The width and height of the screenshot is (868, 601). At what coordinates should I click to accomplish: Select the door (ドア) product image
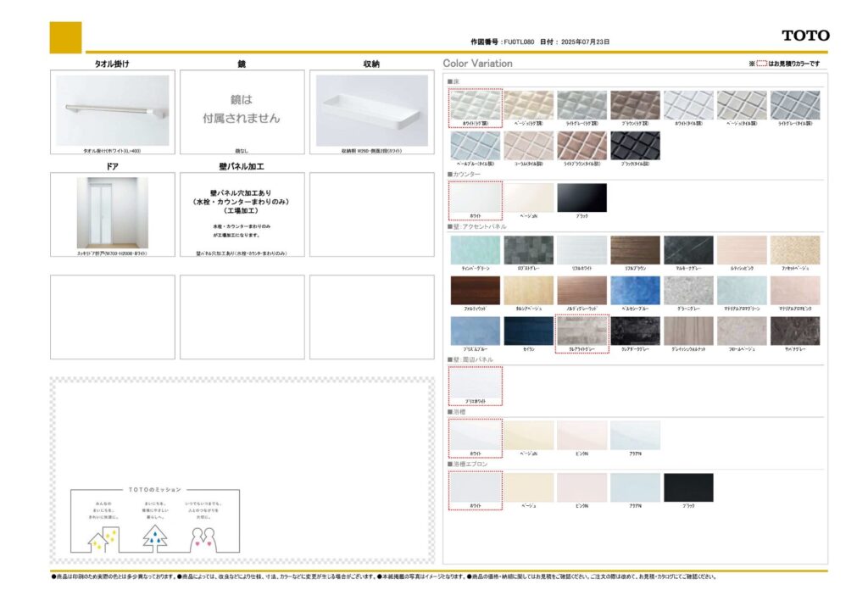click(x=113, y=213)
